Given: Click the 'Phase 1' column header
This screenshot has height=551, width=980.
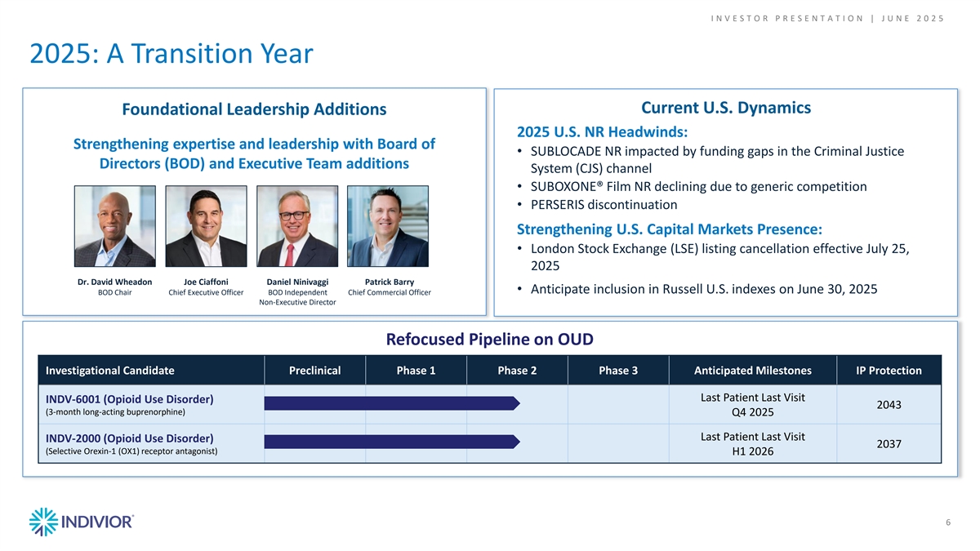Looking at the screenshot, I should point(416,371).
